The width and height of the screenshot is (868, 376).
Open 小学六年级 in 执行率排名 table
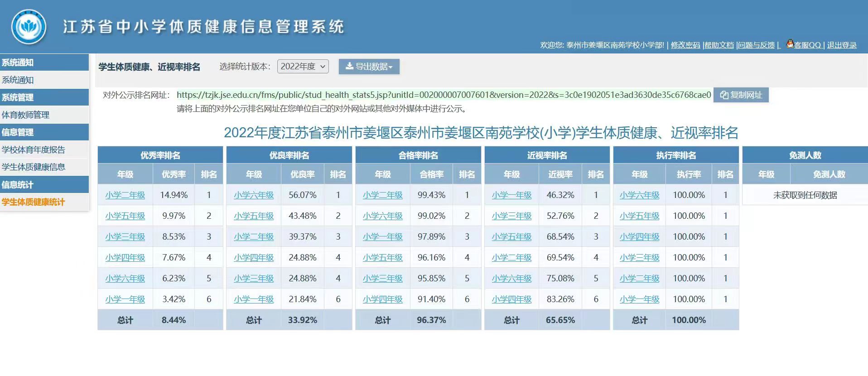640,195
